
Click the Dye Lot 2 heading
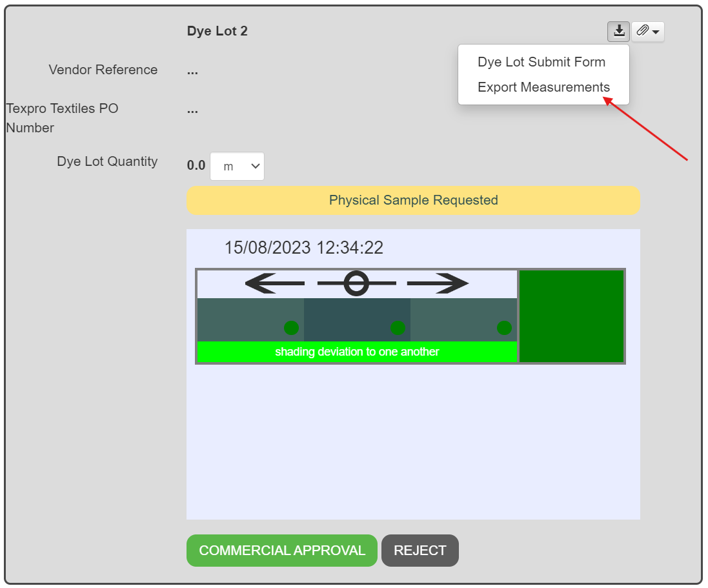[217, 31]
